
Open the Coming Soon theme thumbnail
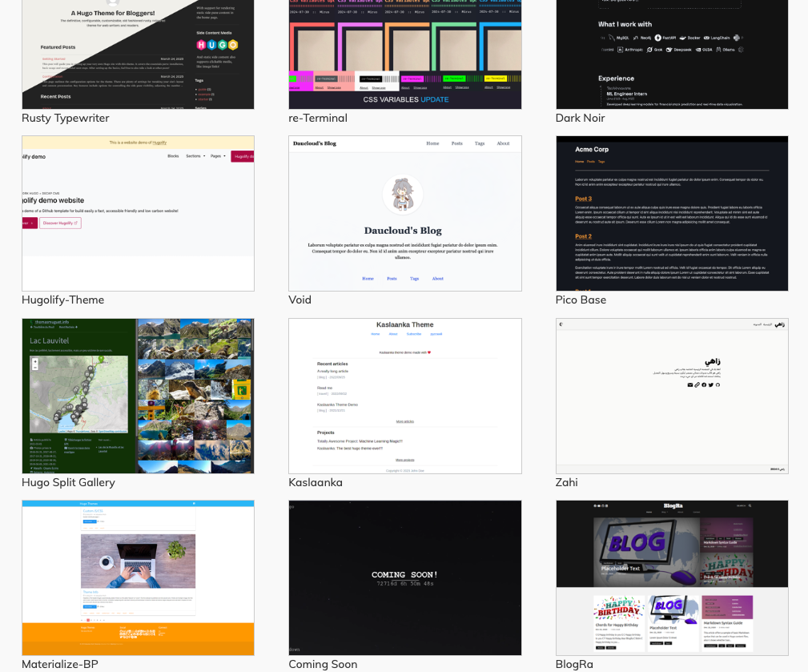point(405,577)
